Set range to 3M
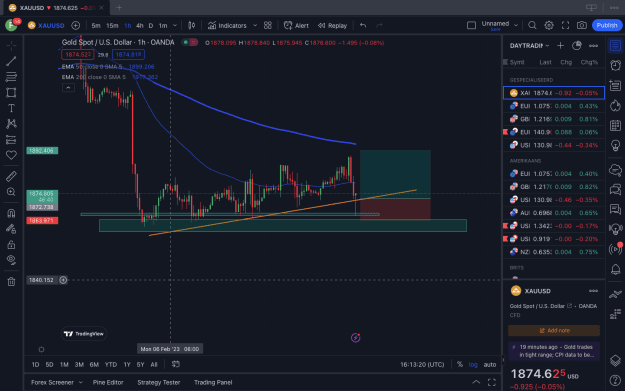Image resolution: width=625 pixels, height=391 pixels. click(x=79, y=364)
